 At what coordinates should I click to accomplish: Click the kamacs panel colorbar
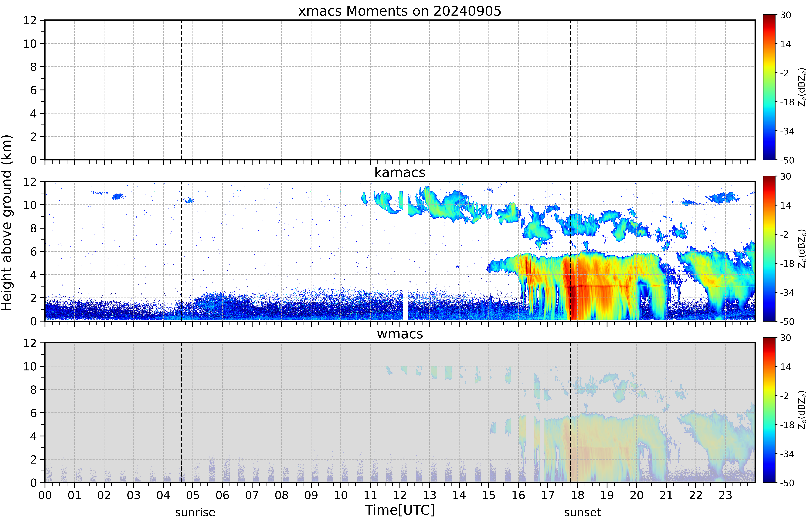(769, 248)
